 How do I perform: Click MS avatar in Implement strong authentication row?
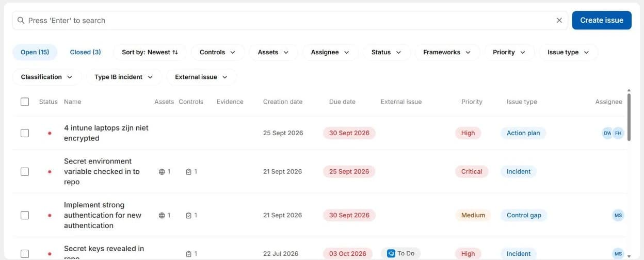click(x=618, y=215)
